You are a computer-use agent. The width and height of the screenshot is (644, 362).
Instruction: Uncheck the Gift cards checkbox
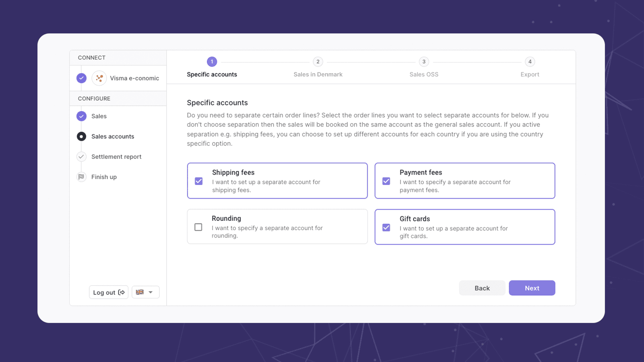pyautogui.click(x=386, y=227)
